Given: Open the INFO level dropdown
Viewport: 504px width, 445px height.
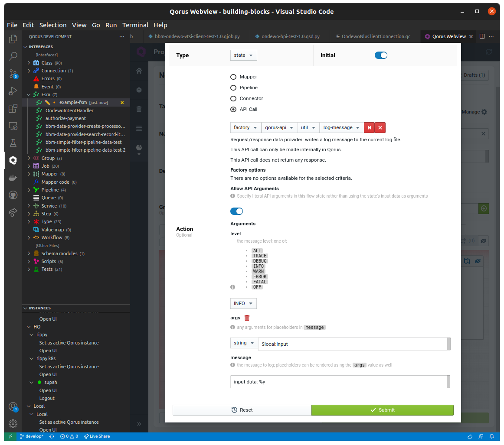Looking at the screenshot, I should click(x=243, y=303).
